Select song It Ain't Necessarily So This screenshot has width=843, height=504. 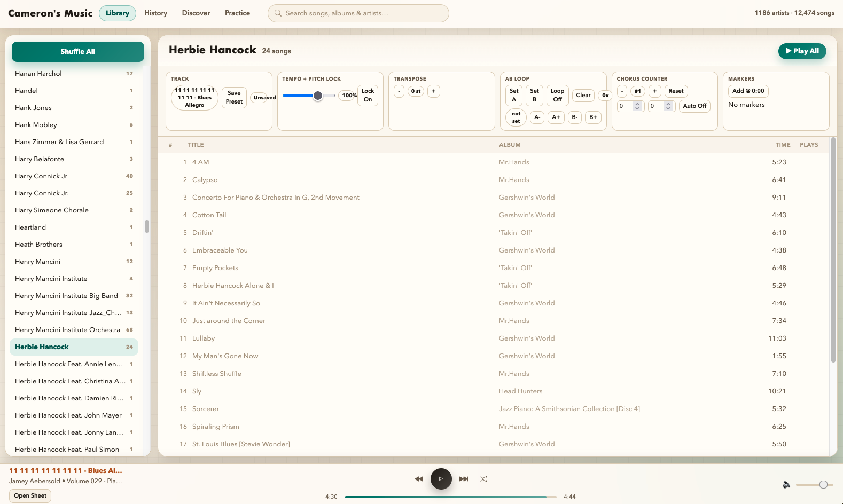coord(495,303)
